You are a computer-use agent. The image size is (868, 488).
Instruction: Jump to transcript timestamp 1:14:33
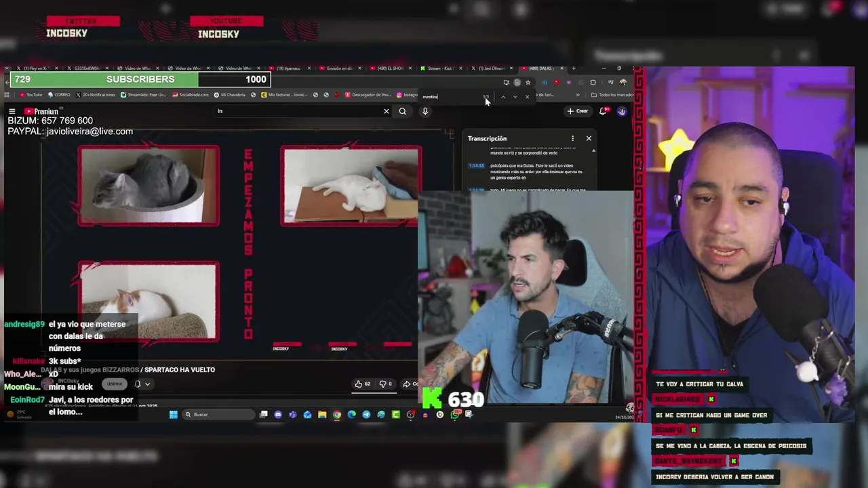(x=476, y=165)
